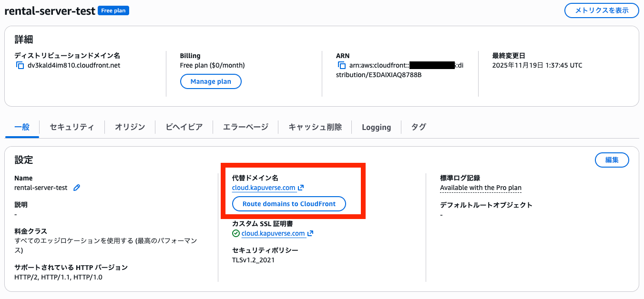
Task: Click Route domains to CloudFront button
Action: click(x=289, y=204)
